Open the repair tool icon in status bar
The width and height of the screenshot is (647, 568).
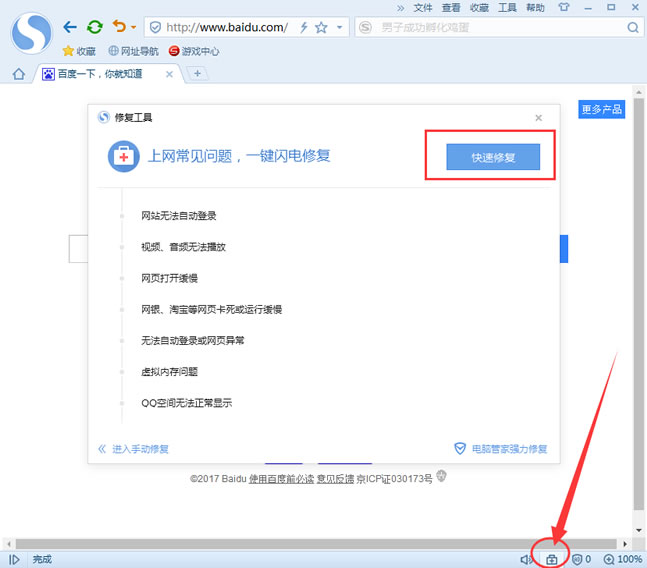click(551, 559)
